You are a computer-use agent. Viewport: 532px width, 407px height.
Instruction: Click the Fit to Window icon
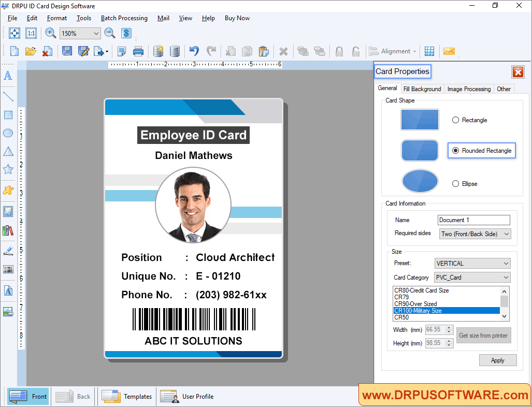[x=15, y=33]
